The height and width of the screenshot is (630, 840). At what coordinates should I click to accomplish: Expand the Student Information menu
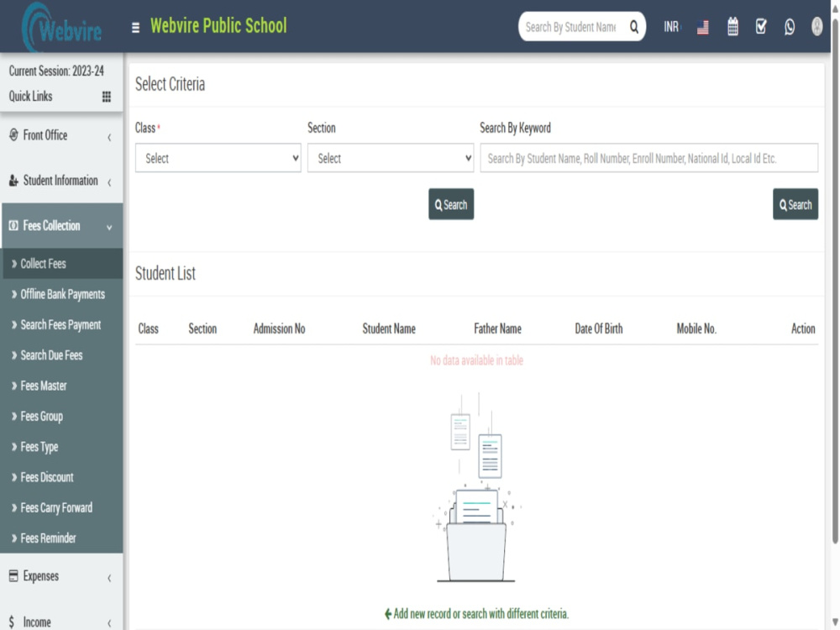(x=61, y=181)
